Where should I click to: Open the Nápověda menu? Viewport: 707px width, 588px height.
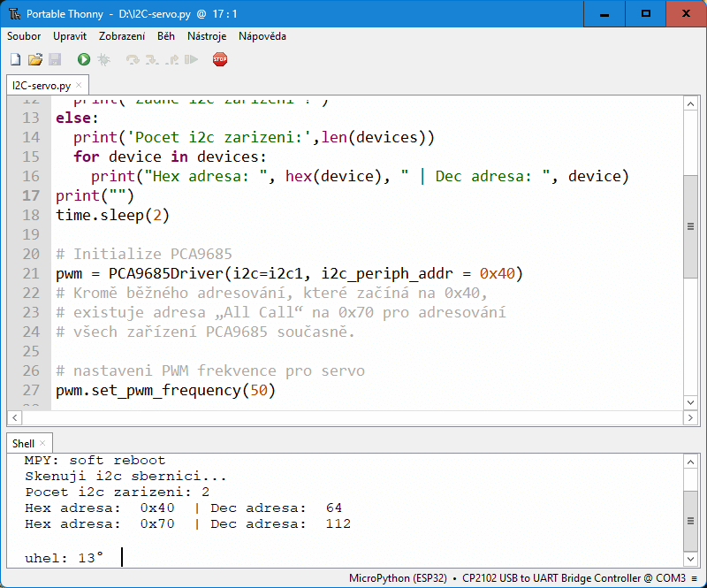click(x=262, y=36)
